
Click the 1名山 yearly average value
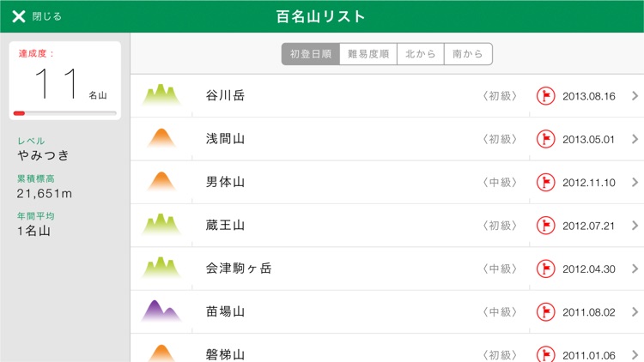point(33,231)
